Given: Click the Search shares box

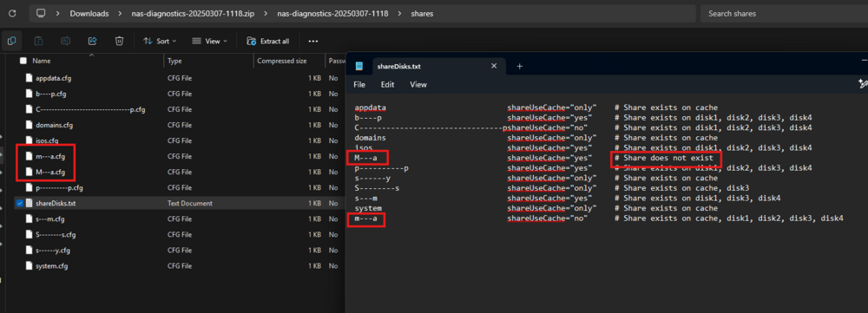Looking at the screenshot, I should point(784,13).
